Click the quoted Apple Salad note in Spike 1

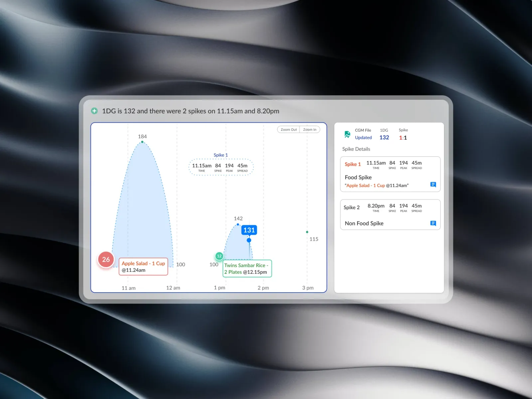(377, 186)
